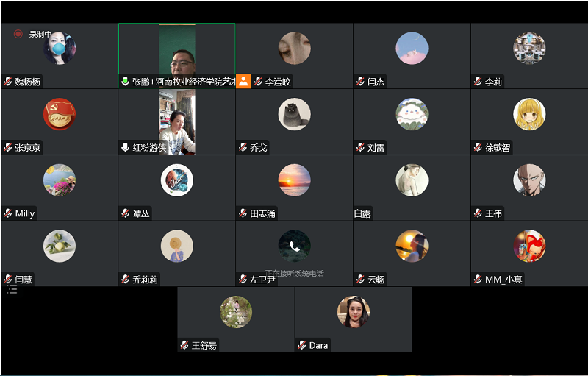Click the orange host person icon

[x=243, y=81]
